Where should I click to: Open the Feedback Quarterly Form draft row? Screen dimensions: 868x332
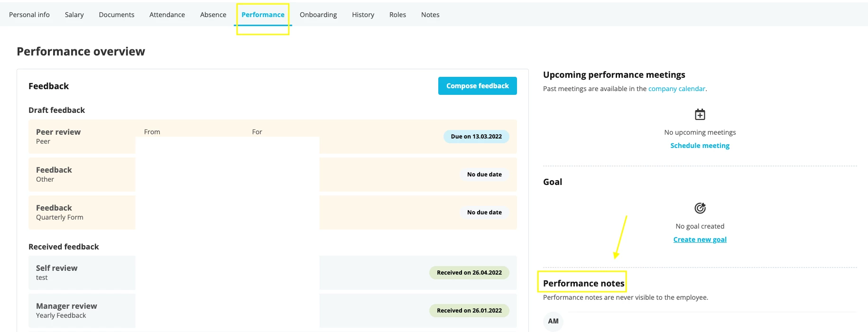tap(273, 212)
